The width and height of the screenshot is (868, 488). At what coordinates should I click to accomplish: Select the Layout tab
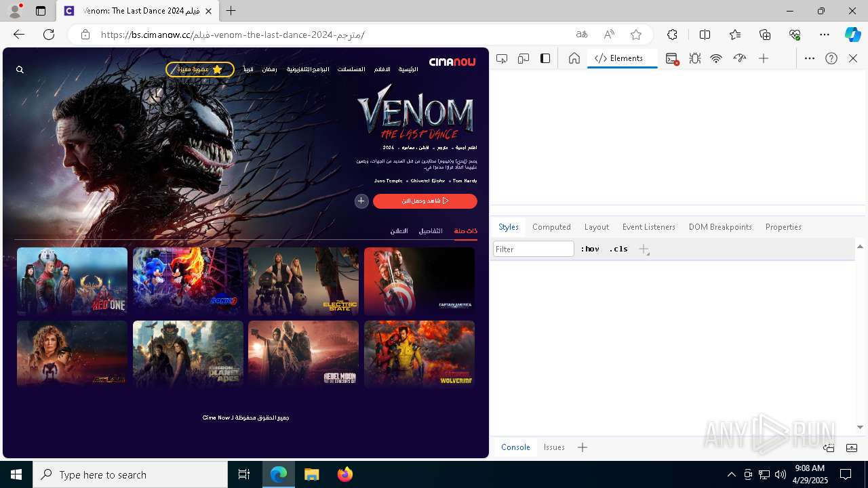point(597,227)
